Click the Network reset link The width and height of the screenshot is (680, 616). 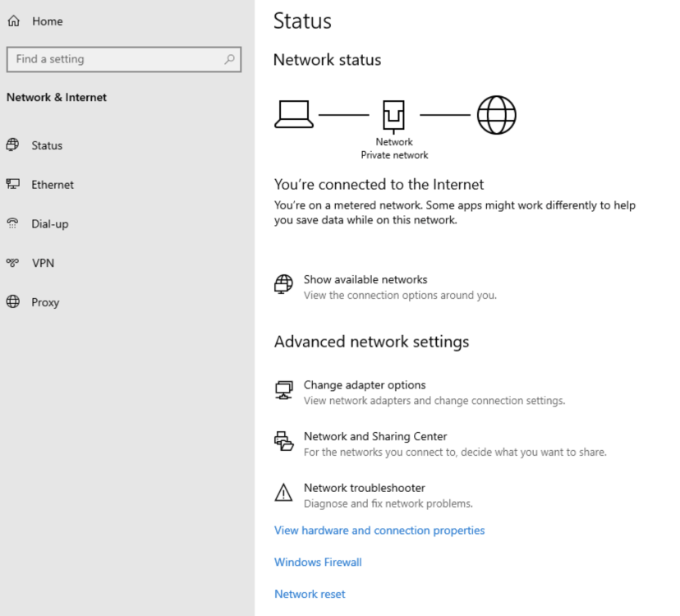point(310,595)
